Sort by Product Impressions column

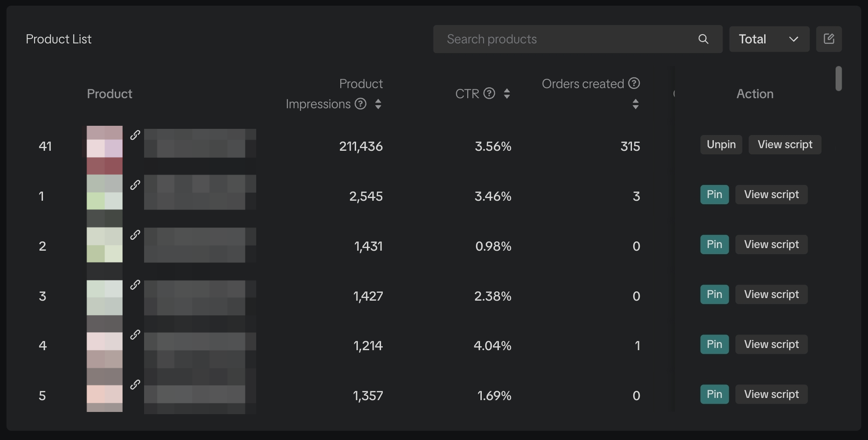[x=378, y=104]
